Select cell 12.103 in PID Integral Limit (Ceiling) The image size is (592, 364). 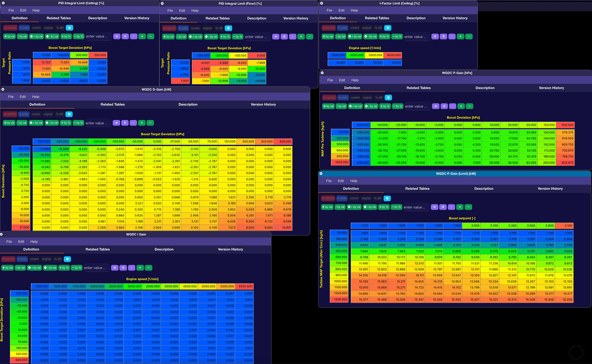pyautogui.click(x=42, y=62)
